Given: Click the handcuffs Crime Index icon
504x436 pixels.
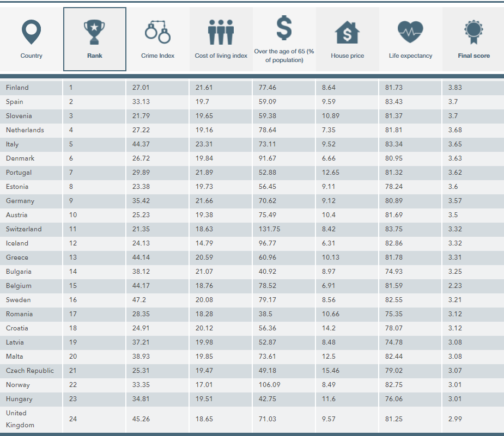Looking at the screenshot, I should [x=157, y=32].
